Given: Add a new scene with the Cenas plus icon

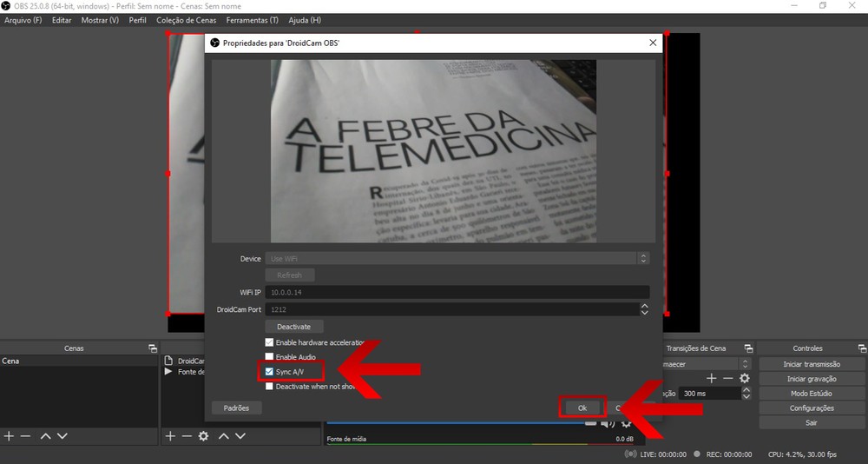Looking at the screenshot, I should (x=9, y=436).
